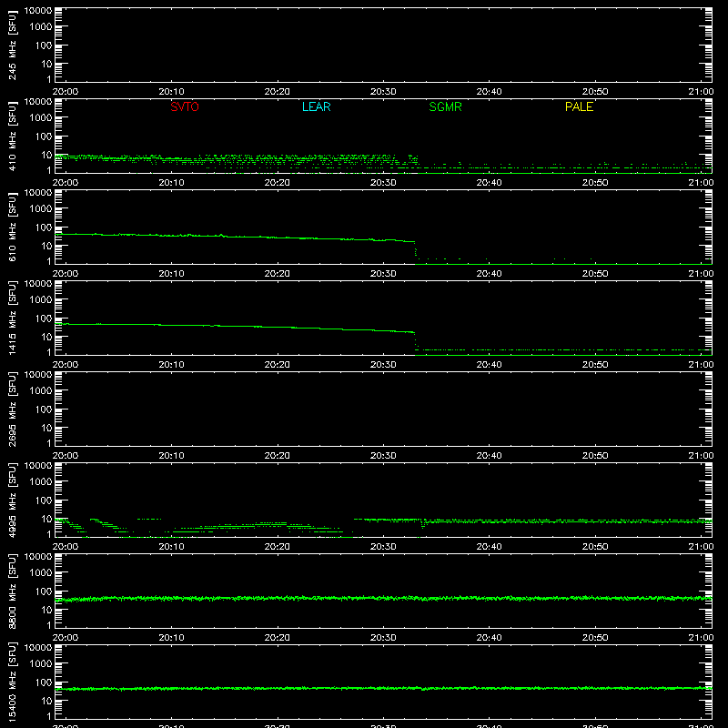This screenshot has width=728, height=728.
Task: Click 20:00 label below the 1415 MHz panel
Action: click(66, 365)
